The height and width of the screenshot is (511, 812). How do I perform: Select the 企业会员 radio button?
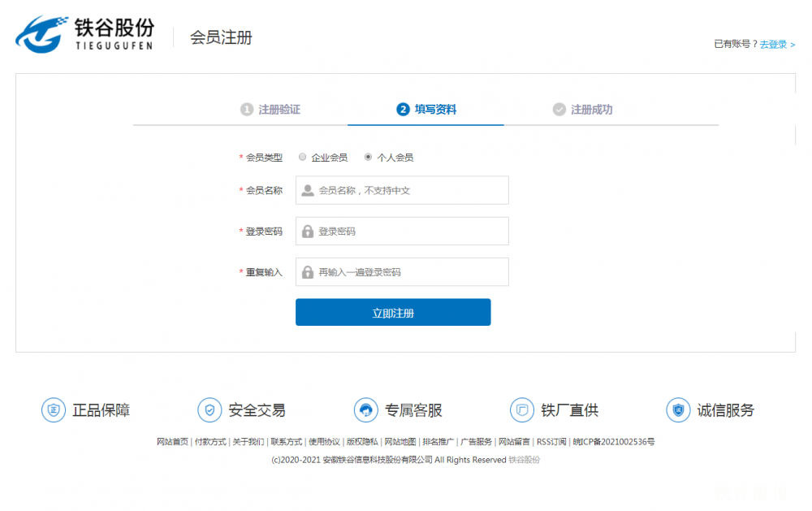(303, 157)
